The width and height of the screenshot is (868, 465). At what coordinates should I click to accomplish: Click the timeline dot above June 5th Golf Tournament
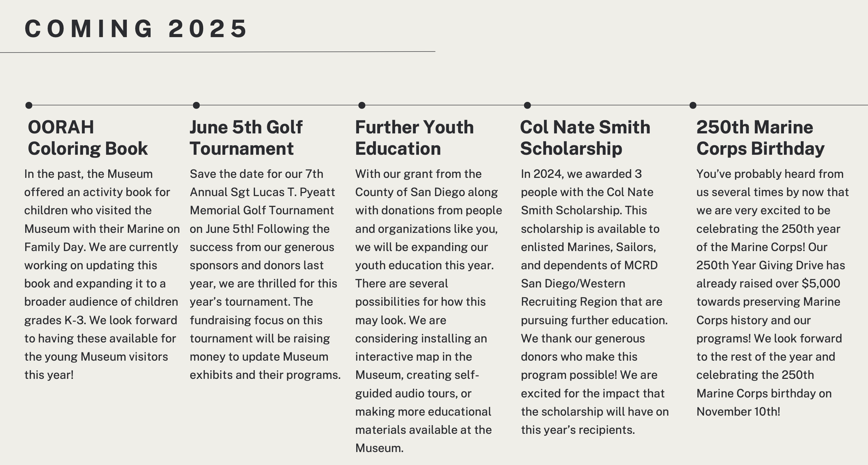point(196,105)
